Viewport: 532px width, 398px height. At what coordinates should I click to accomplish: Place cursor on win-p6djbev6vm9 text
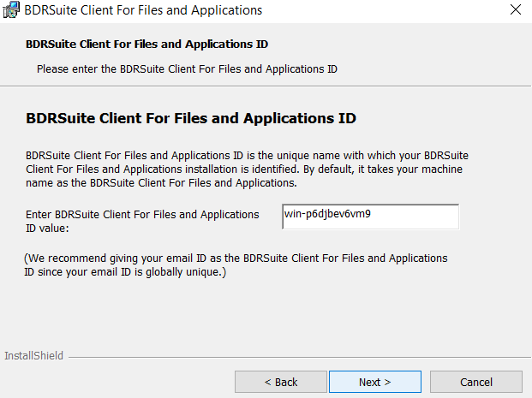[327, 214]
